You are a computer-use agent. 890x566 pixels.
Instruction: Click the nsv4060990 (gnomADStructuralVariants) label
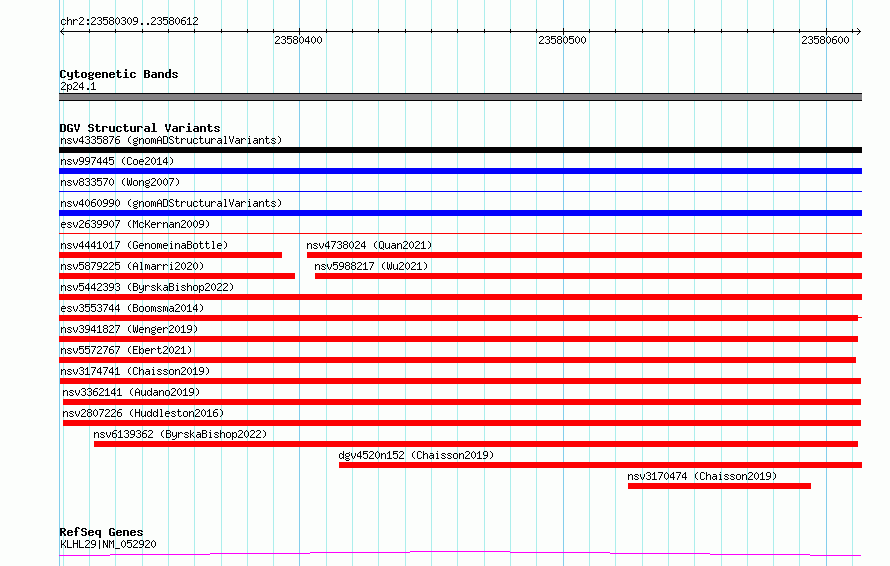(171, 203)
